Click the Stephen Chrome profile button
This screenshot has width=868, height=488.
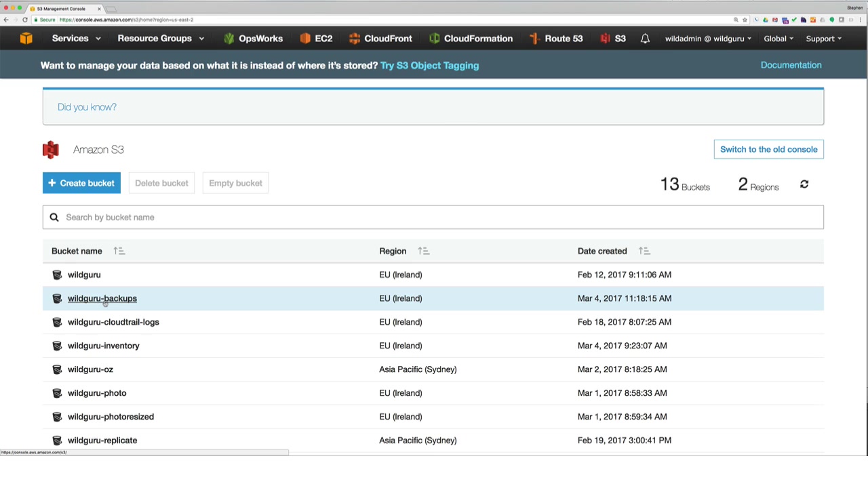pos(854,8)
